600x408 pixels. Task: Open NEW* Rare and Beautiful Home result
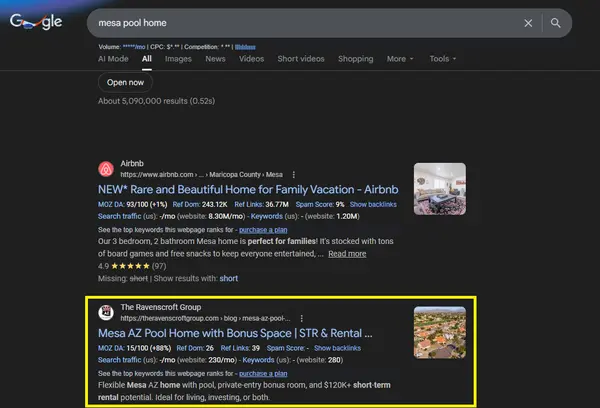pyautogui.click(x=248, y=189)
